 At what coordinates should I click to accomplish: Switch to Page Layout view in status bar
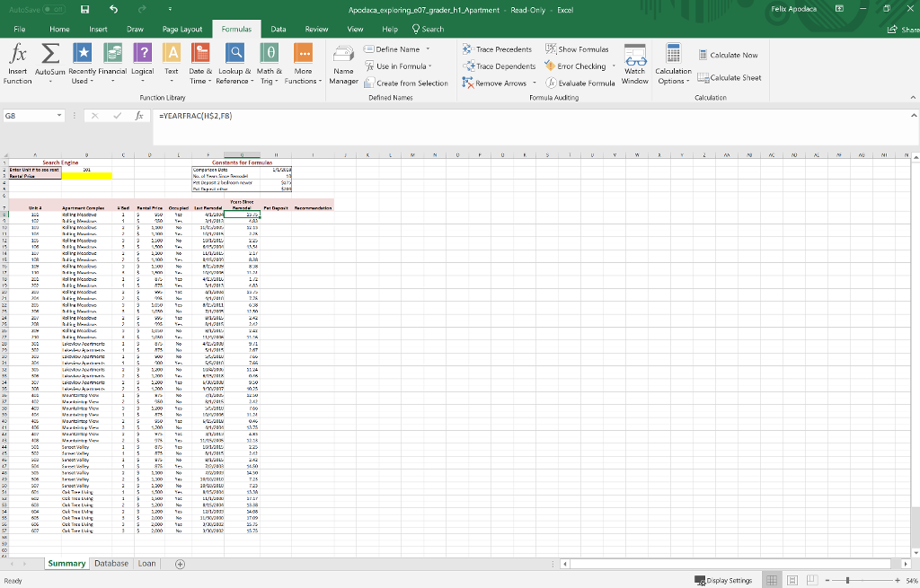(792, 580)
